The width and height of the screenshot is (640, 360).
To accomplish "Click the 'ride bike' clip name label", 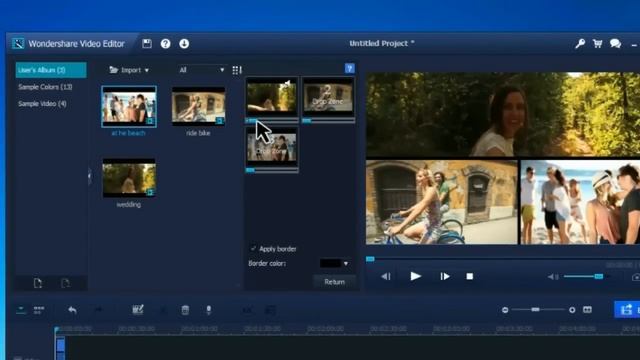I will 198,133.
